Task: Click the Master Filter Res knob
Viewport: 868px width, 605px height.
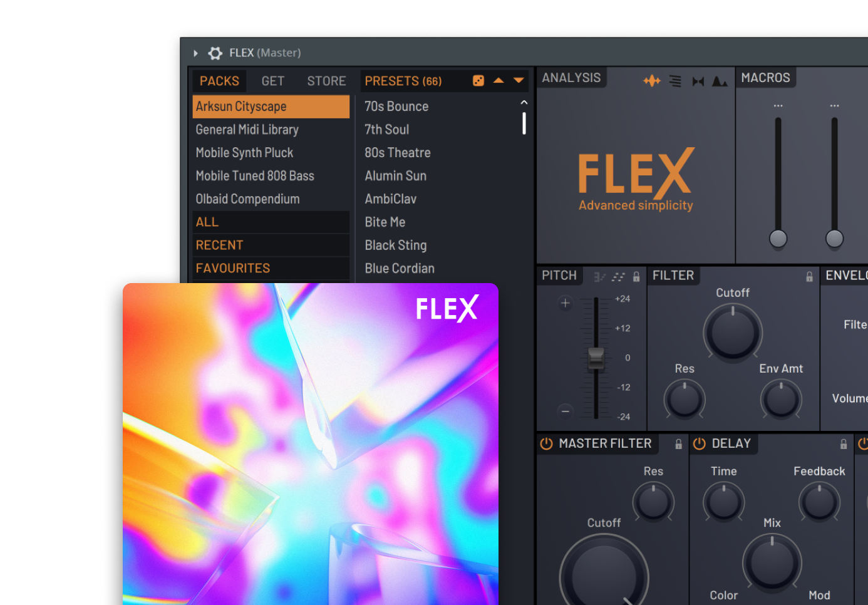Action: pos(653,502)
